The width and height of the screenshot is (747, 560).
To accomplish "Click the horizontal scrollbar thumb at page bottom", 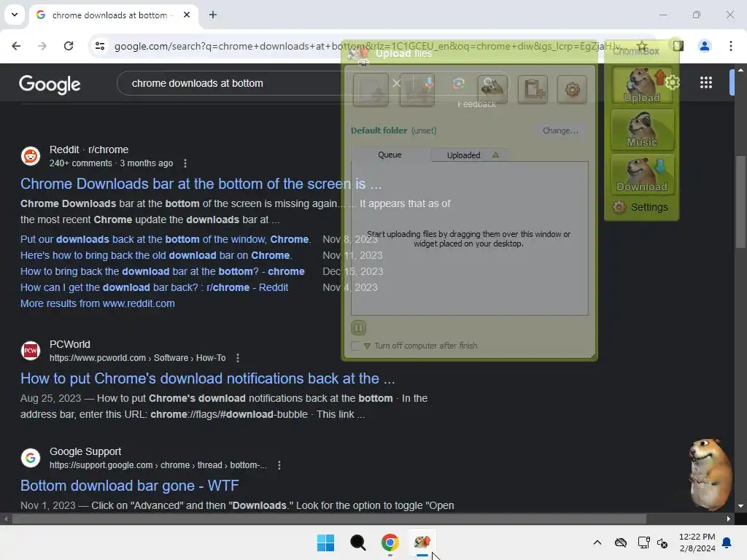I will pyautogui.click(x=329, y=519).
